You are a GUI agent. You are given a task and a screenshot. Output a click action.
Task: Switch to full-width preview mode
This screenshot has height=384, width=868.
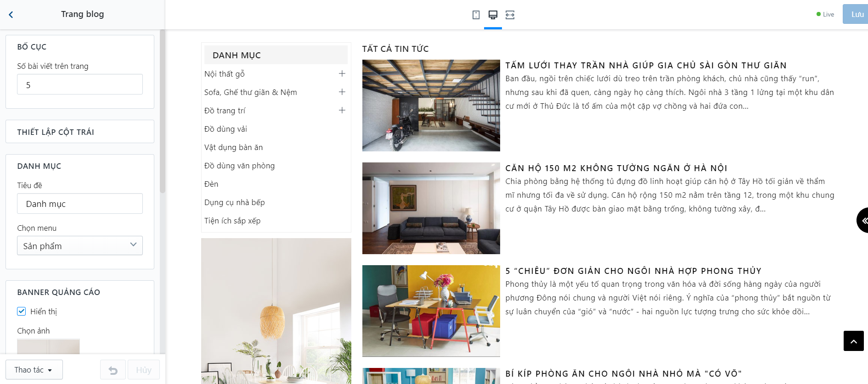510,15
